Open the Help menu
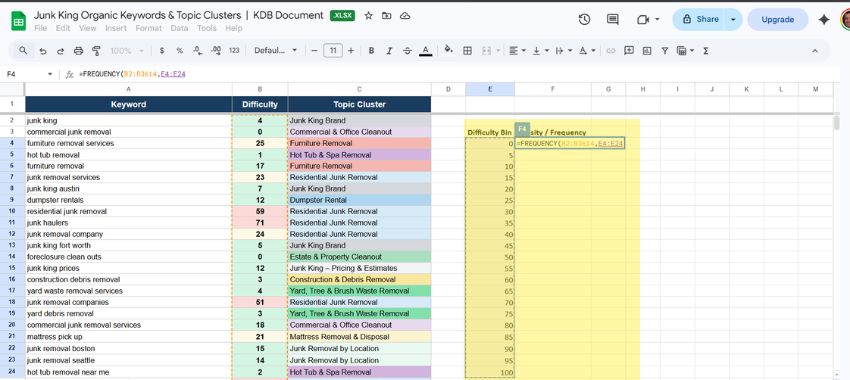 (234, 28)
